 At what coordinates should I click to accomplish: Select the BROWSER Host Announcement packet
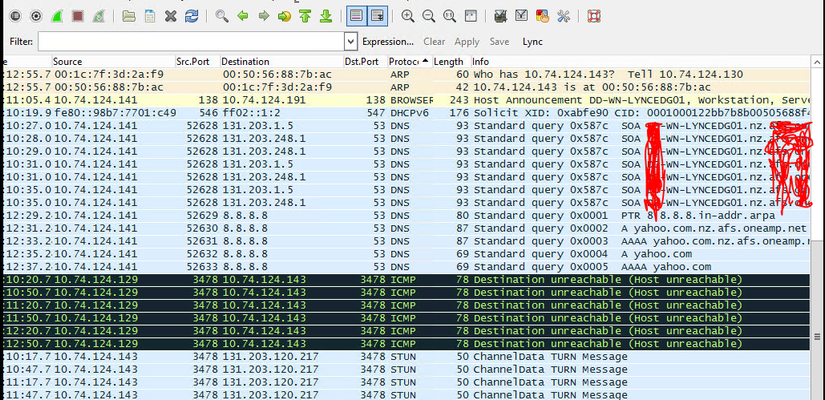click(x=407, y=100)
